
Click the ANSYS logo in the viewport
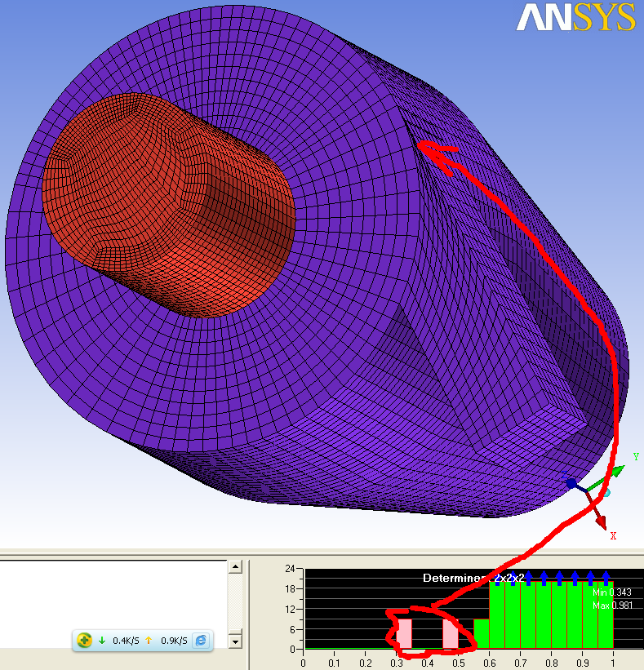575,17
